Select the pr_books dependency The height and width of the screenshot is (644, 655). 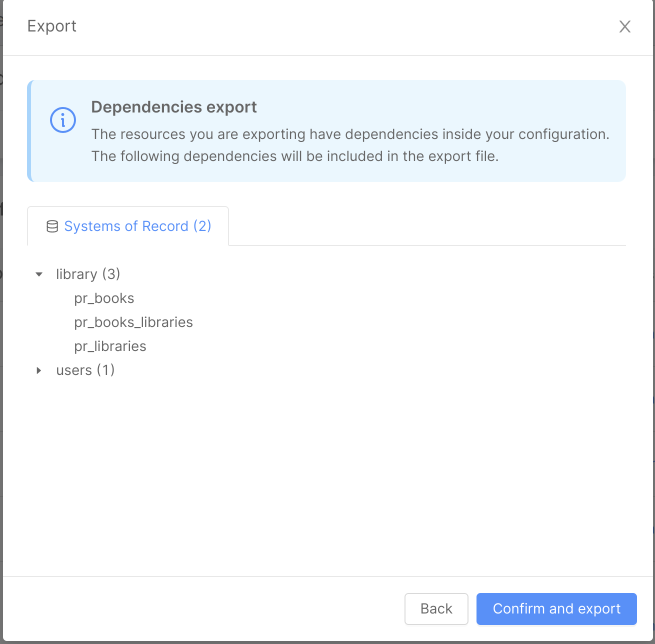104,298
